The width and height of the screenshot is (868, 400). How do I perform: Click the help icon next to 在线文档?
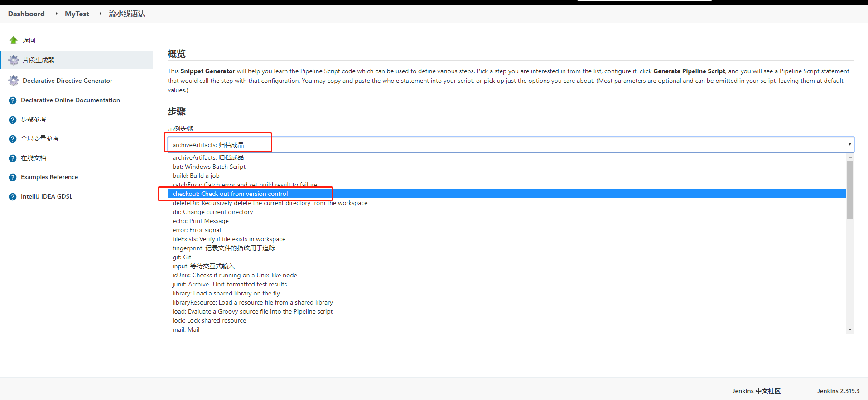pos(13,158)
